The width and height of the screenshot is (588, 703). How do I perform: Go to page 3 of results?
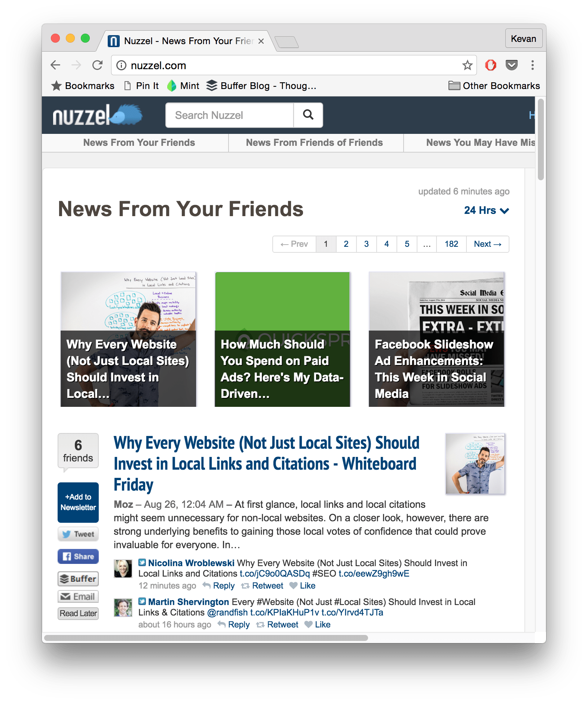point(367,244)
